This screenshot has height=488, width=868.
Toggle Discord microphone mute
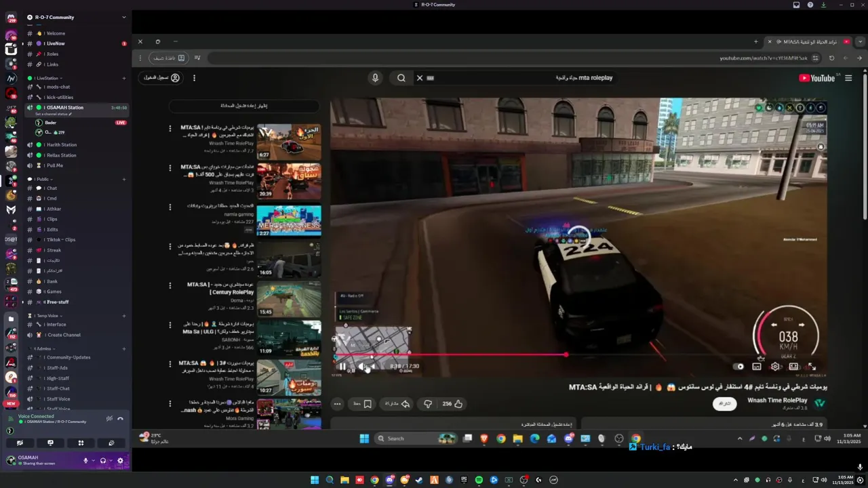pos(86,460)
